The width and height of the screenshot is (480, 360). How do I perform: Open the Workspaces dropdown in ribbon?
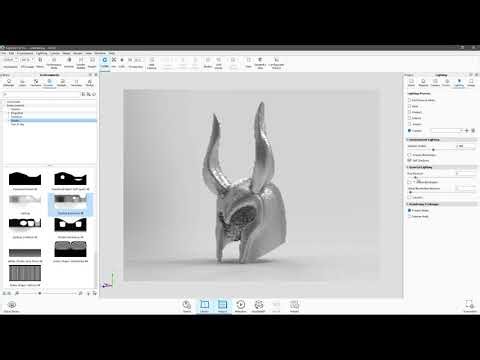(10, 60)
